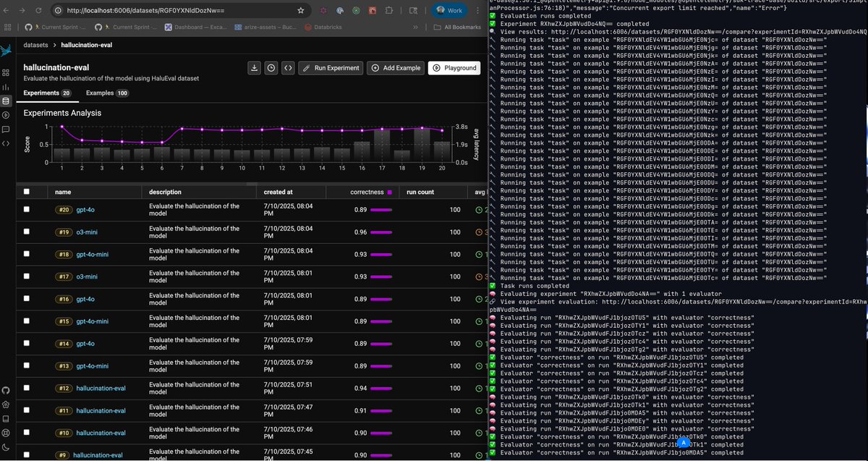The image size is (868, 461).
Task: Check the box for experiment #16 gpt-4o
Action: click(x=27, y=299)
